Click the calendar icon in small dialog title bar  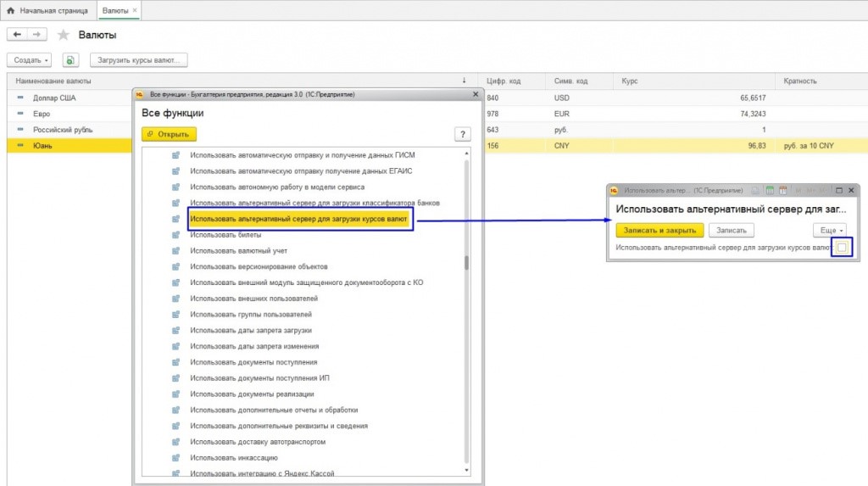[x=770, y=191]
